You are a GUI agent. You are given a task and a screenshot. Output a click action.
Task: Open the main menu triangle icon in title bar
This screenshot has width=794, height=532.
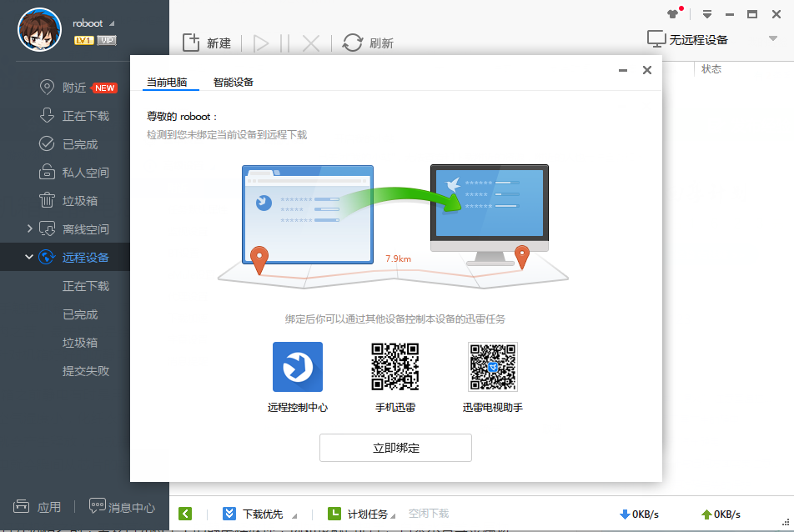pyautogui.click(x=707, y=14)
